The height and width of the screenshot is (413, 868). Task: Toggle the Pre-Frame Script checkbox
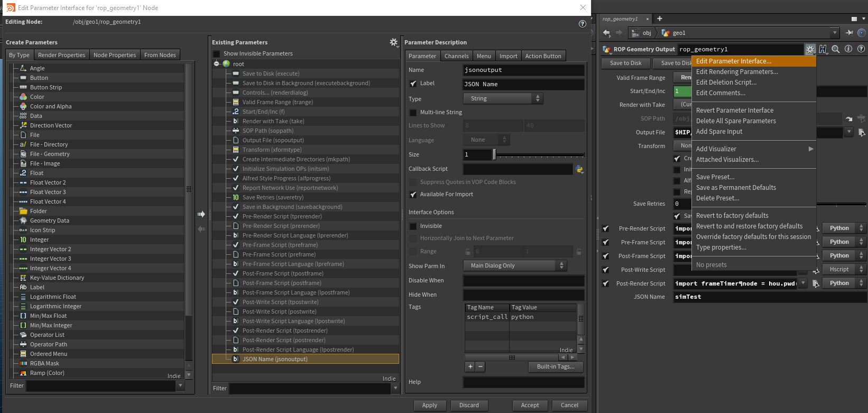[x=606, y=242]
